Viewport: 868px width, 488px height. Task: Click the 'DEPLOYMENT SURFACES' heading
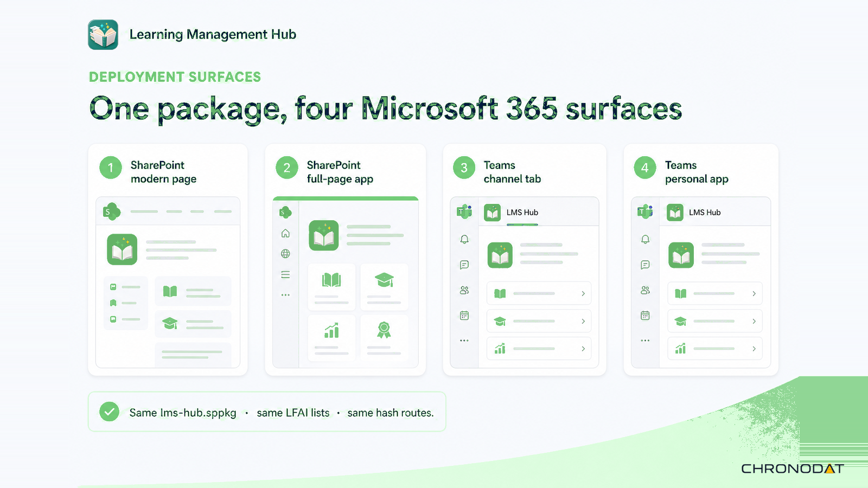[175, 77]
